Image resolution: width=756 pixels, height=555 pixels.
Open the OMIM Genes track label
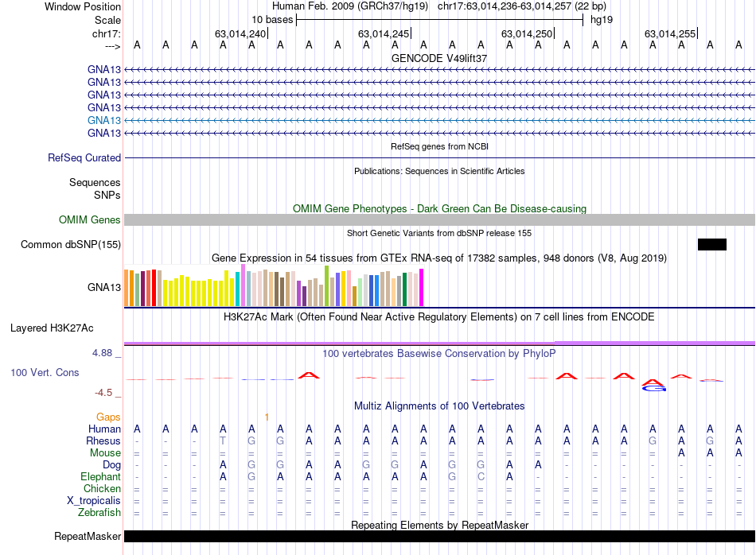tap(90, 220)
